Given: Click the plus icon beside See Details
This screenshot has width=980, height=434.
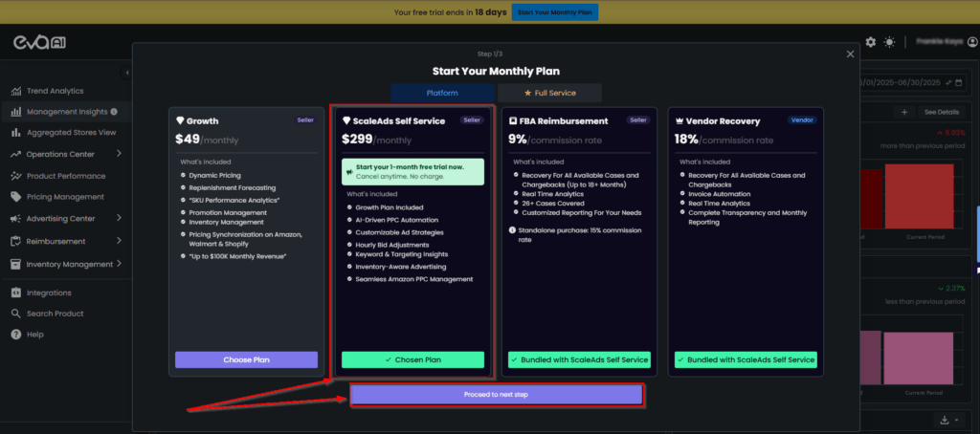Looking at the screenshot, I should pos(904,112).
